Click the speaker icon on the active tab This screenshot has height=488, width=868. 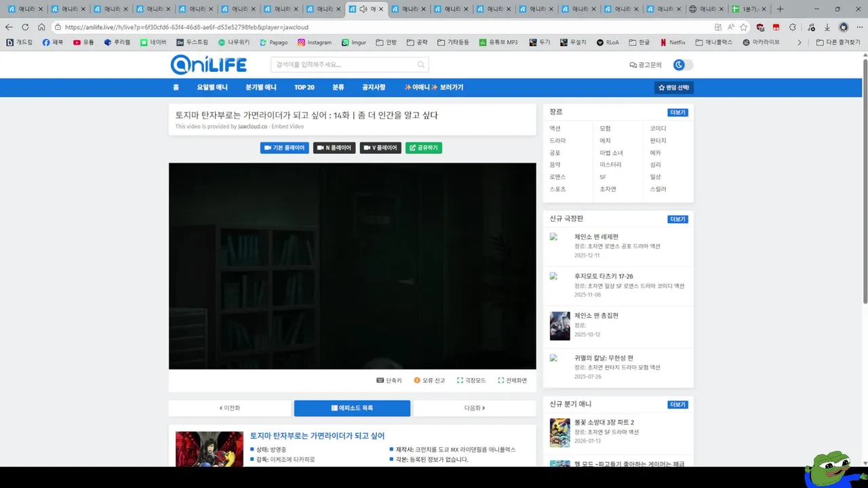[363, 9]
